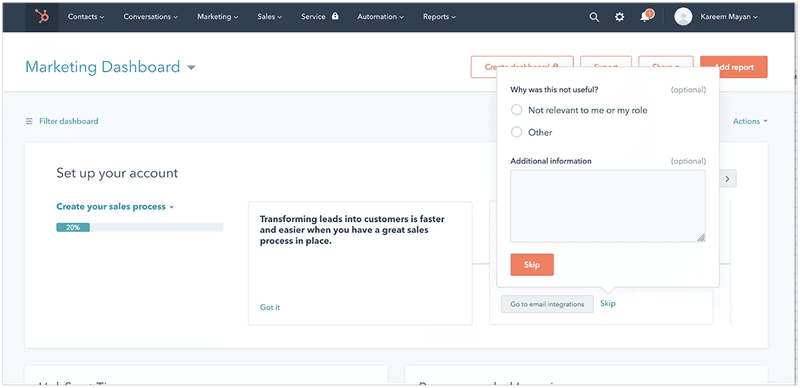Click the Add report button
Viewport: 800px width, 388px height.
[x=734, y=67]
